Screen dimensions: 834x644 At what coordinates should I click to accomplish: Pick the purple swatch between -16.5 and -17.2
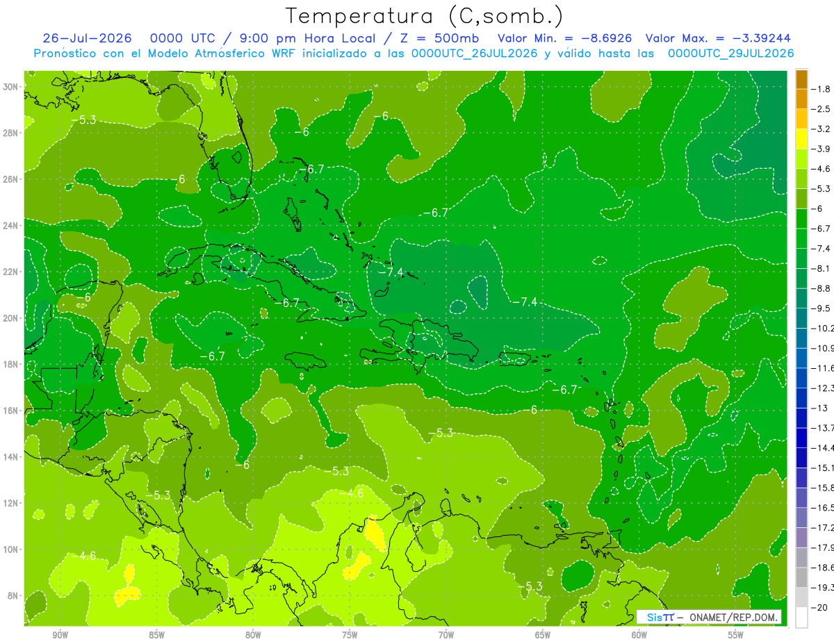(x=801, y=518)
